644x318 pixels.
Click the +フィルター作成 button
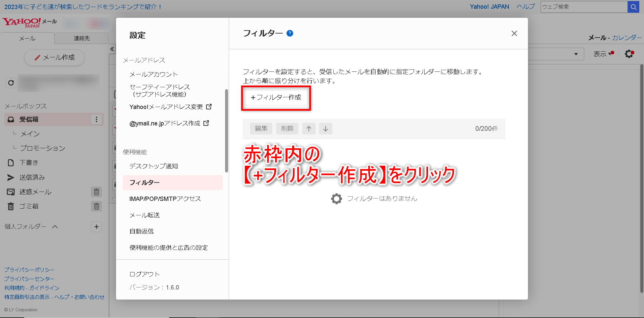coord(276,97)
